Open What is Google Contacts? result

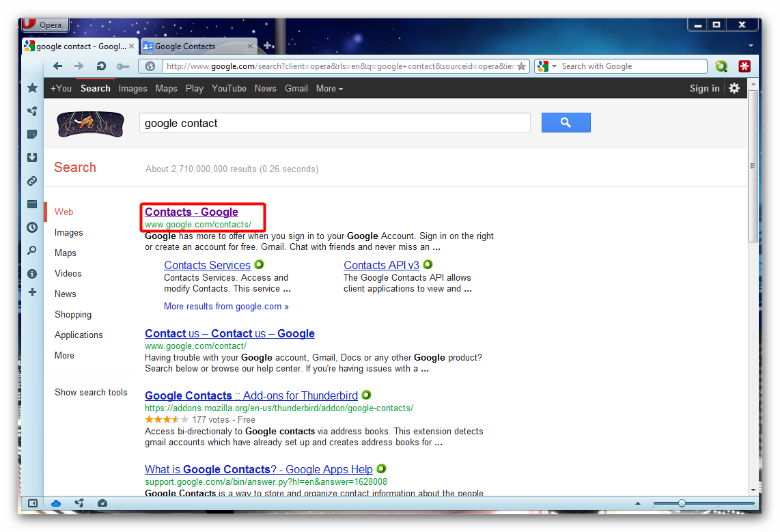coord(259,469)
